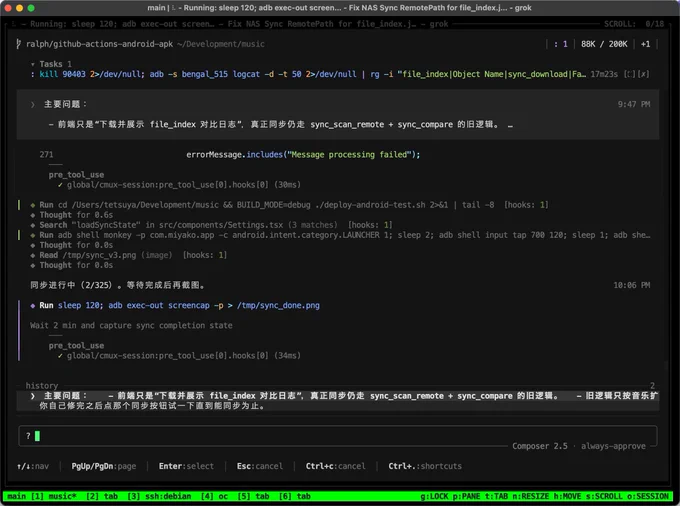Click the Esc:cancel hint

point(259,466)
